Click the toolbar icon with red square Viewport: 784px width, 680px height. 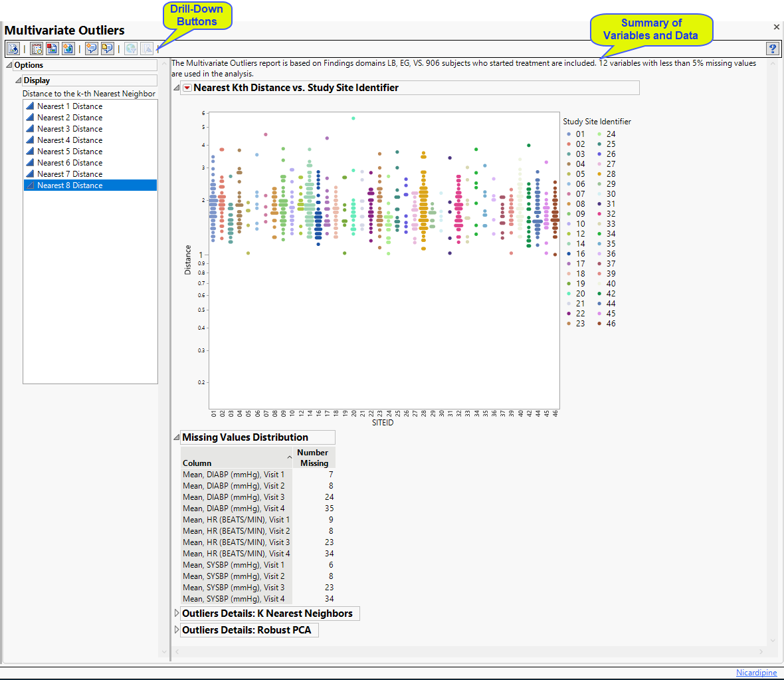(52, 49)
